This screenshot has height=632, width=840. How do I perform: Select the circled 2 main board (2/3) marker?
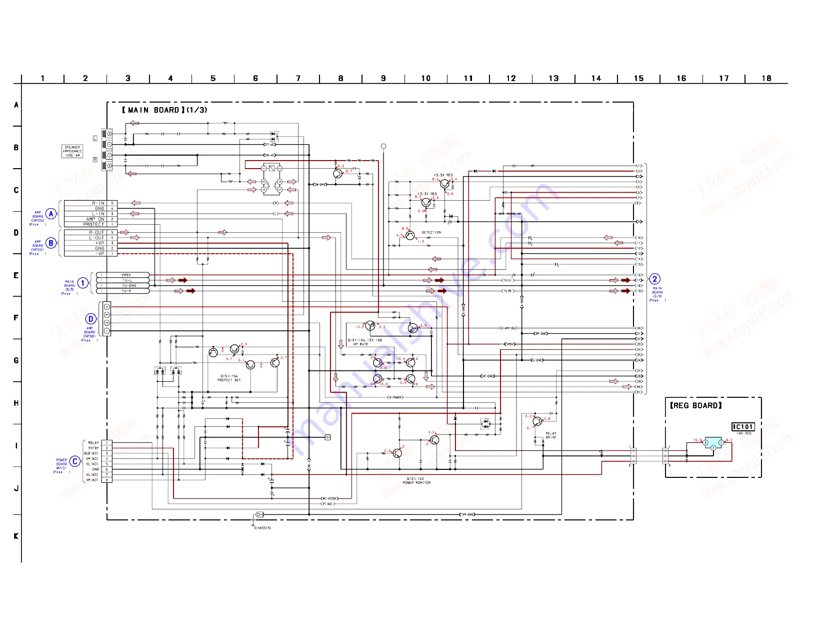[654, 279]
